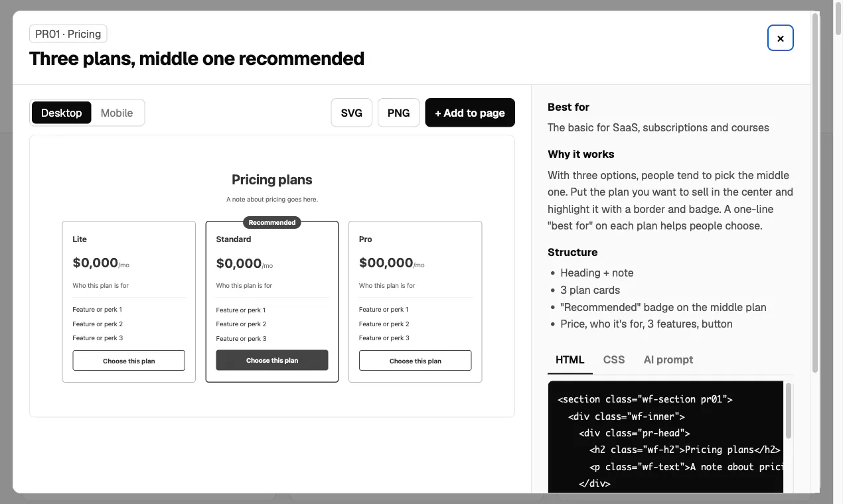The image size is (843, 504).
Task: Click the 3 plan cards bullet
Action: coord(590,290)
